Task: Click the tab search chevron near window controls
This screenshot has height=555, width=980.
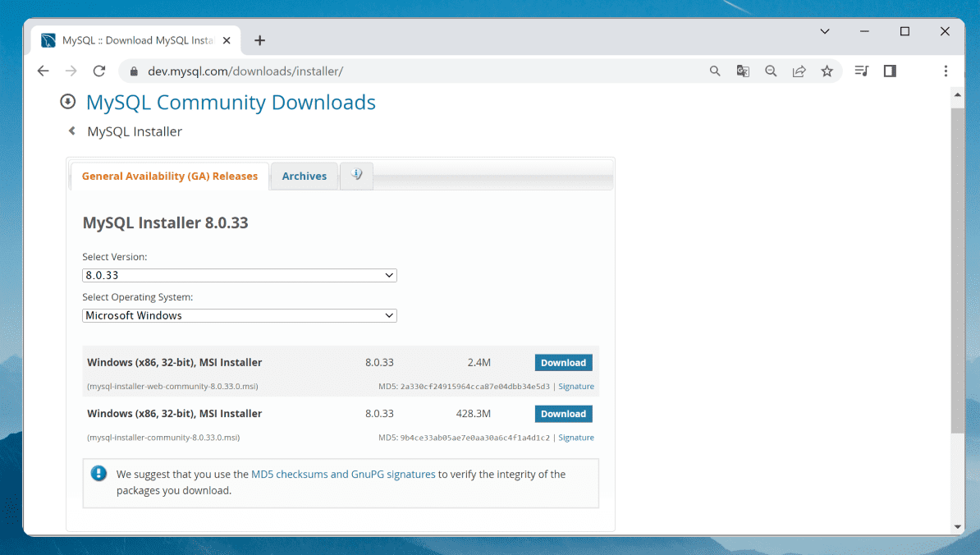Action: pyautogui.click(x=824, y=30)
